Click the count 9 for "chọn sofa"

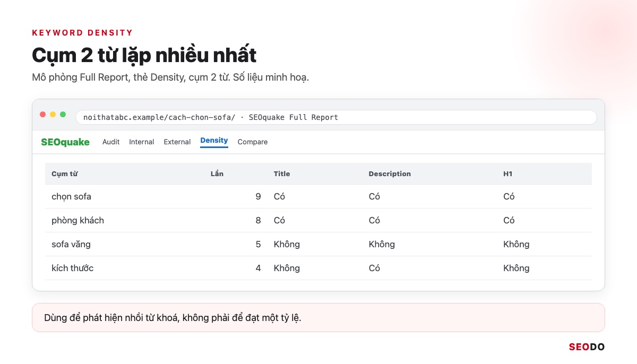(x=258, y=196)
